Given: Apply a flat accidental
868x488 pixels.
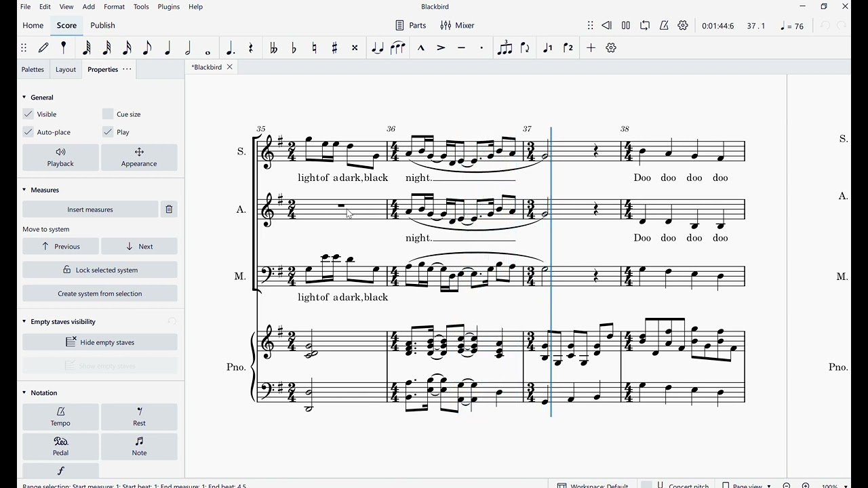Looking at the screenshot, I should pos(294,48).
